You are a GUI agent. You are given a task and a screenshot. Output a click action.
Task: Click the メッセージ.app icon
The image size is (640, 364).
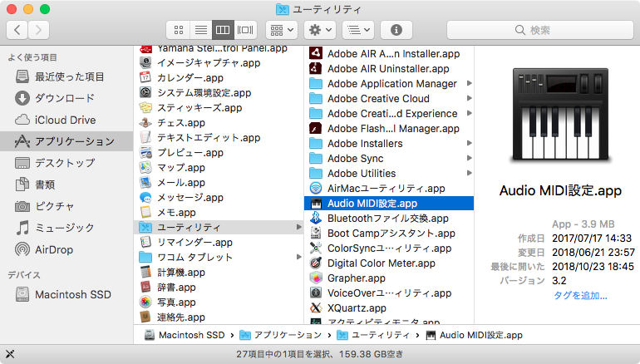[x=145, y=198]
